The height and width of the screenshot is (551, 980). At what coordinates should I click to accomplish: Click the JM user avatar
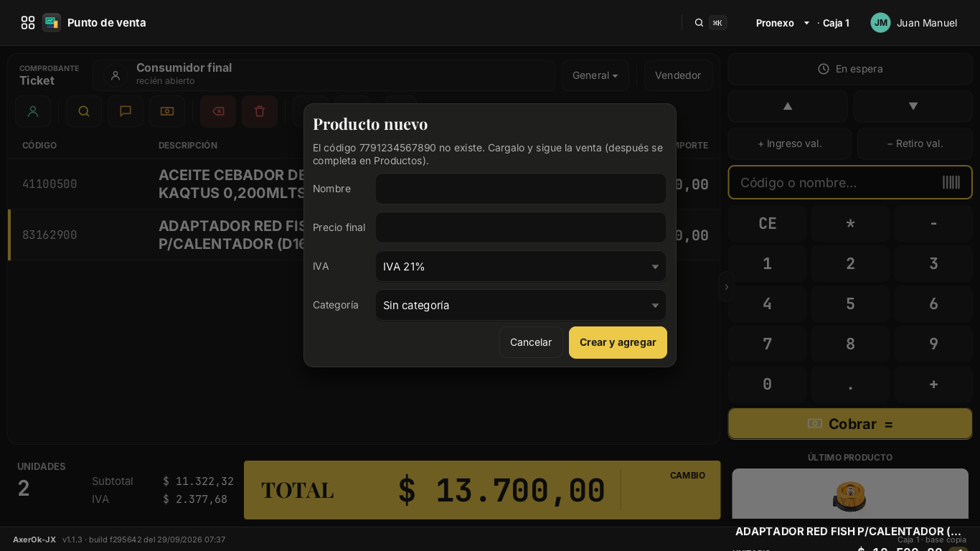(880, 23)
